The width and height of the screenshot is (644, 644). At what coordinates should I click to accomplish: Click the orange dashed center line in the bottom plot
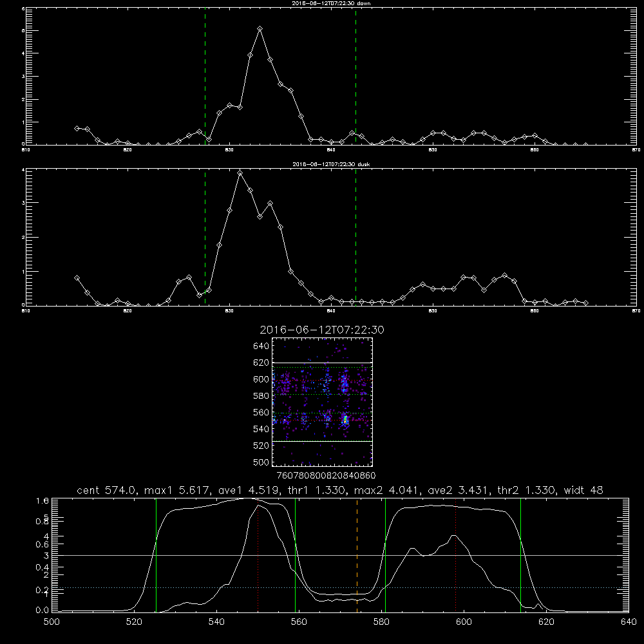coord(357,555)
